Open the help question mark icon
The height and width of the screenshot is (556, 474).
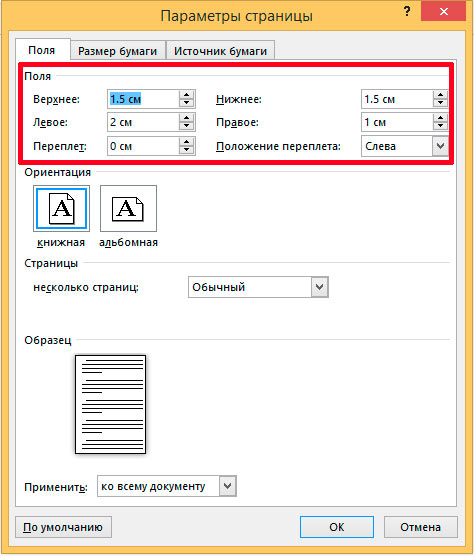point(407,12)
